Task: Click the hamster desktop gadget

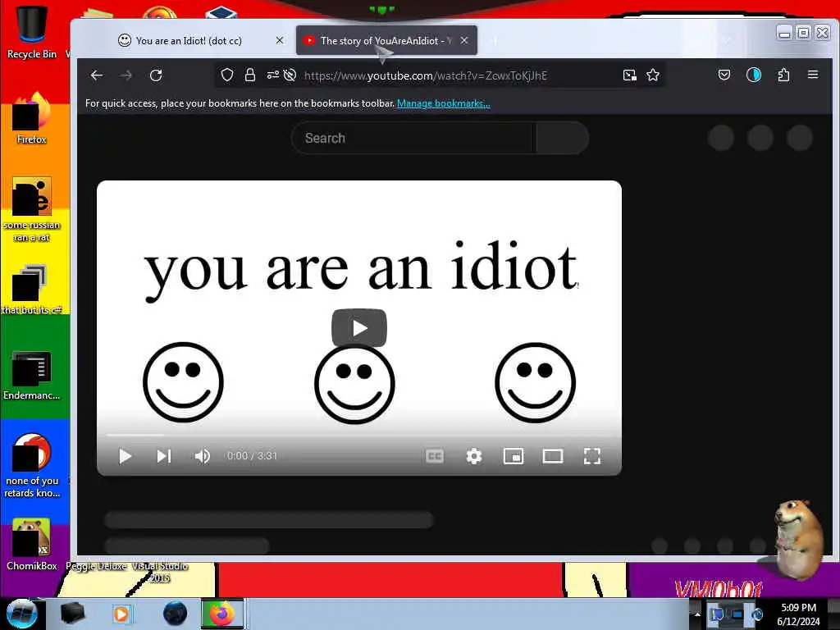Action: (797, 539)
